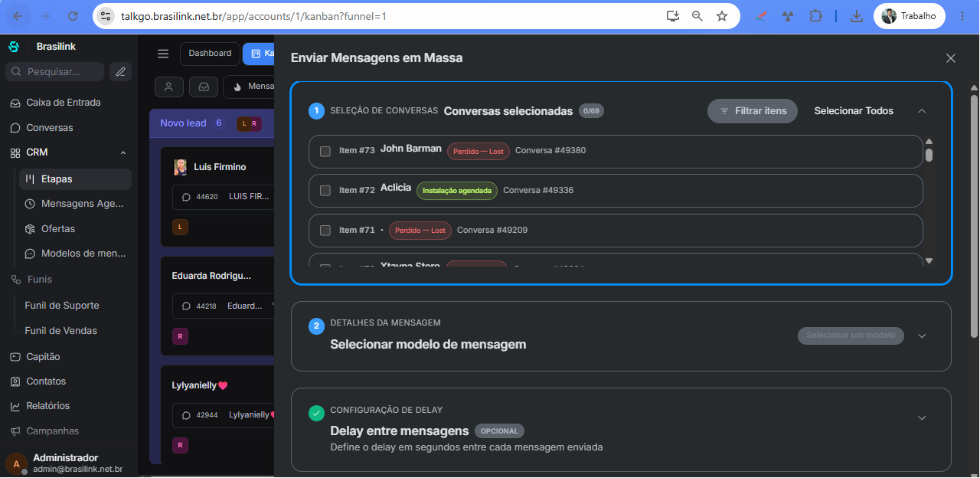Open Conversas in sidebar
Viewport: 980px width, 478px height.
point(50,128)
